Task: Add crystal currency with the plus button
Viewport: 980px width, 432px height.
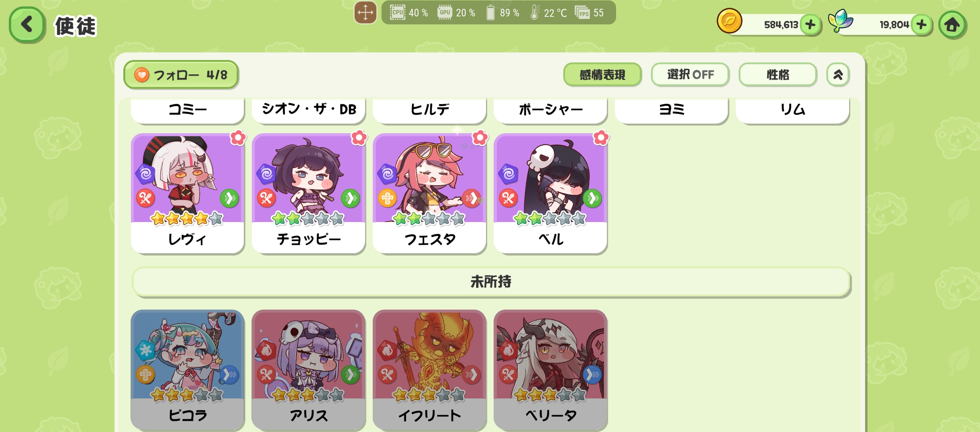Action: 922,25
